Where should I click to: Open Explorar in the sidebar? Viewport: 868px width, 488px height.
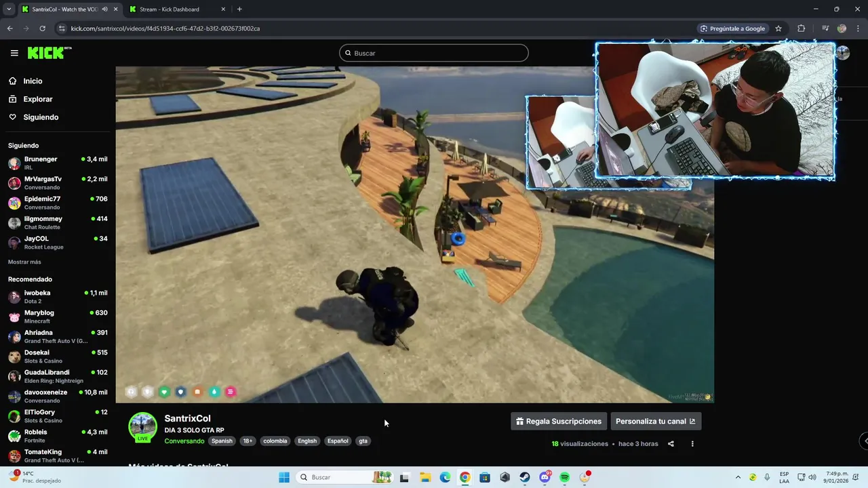coord(37,99)
